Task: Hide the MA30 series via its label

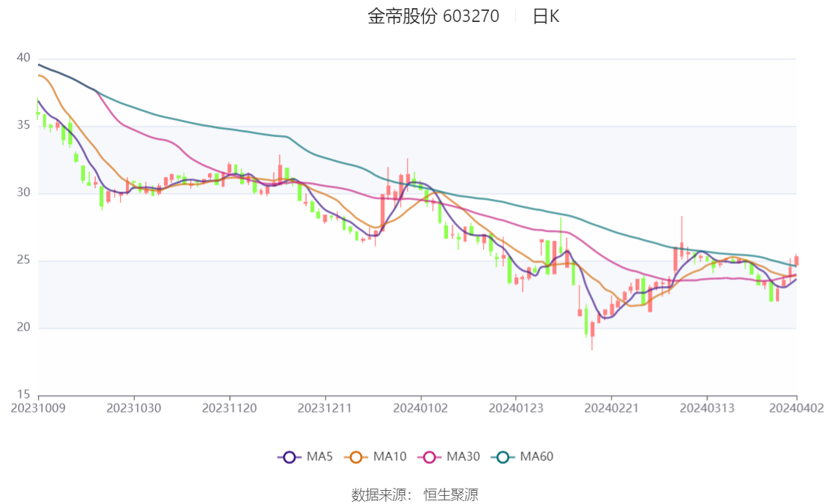Action: tap(463, 457)
